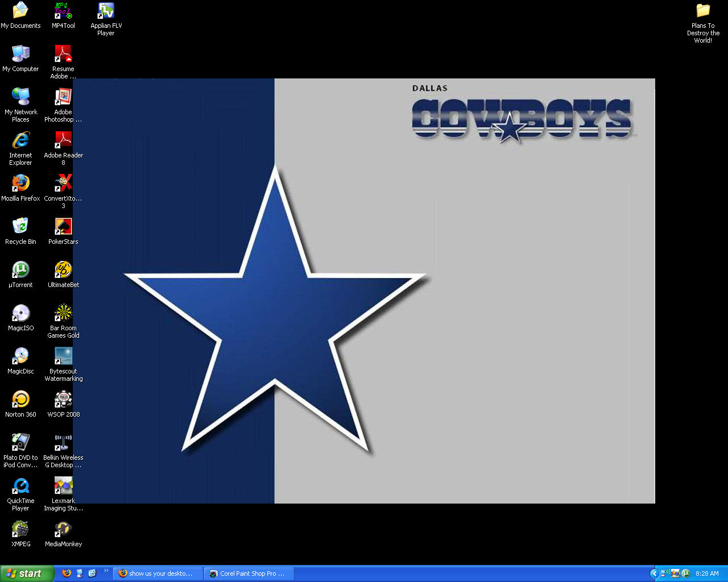
Task: Click the 8:28 AM taskbar clock
Action: click(x=707, y=573)
